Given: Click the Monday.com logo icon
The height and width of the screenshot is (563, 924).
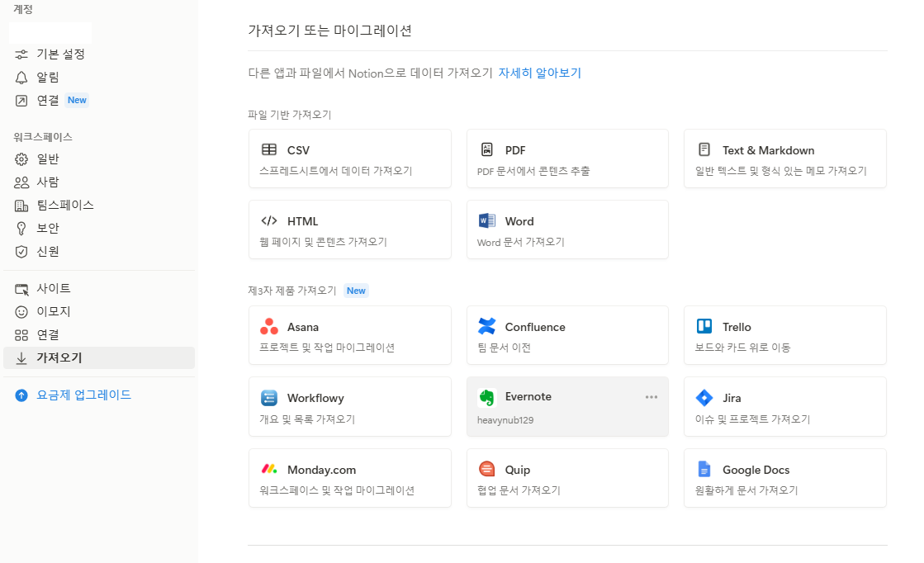Looking at the screenshot, I should point(268,470).
